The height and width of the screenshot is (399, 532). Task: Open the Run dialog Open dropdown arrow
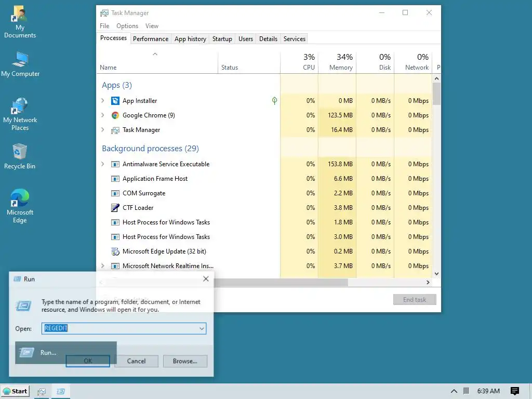tap(202, 328)
